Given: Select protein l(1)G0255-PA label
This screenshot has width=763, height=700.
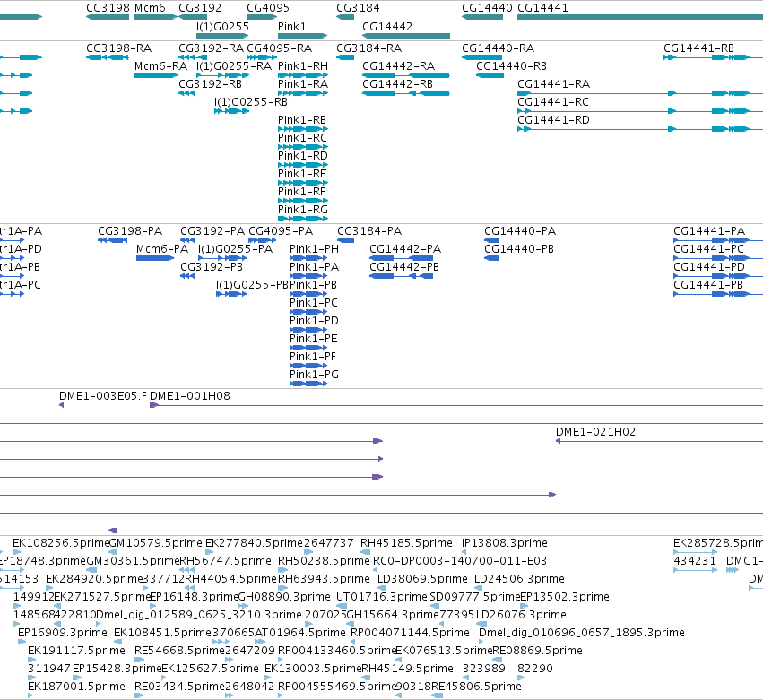Looking at the screenshot, I should (x=236, y=248).
